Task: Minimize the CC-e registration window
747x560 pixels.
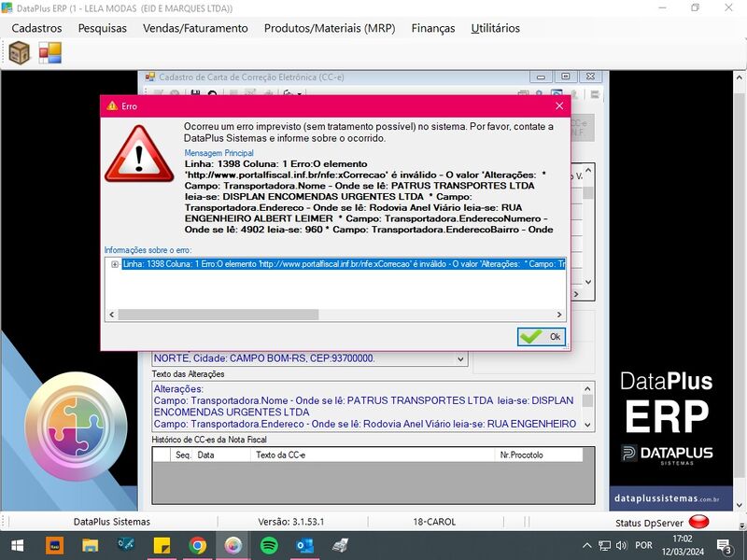Action: tap(541, 77)
